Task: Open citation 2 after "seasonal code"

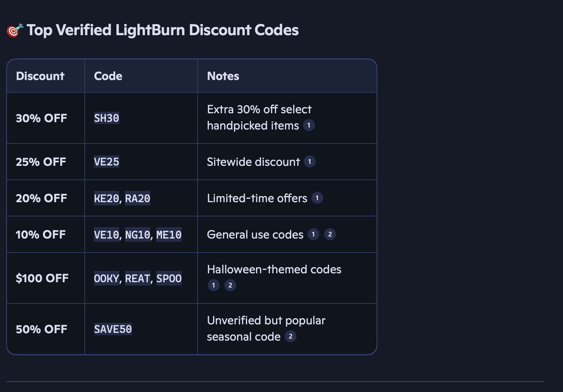Action: tap(290, 336)
